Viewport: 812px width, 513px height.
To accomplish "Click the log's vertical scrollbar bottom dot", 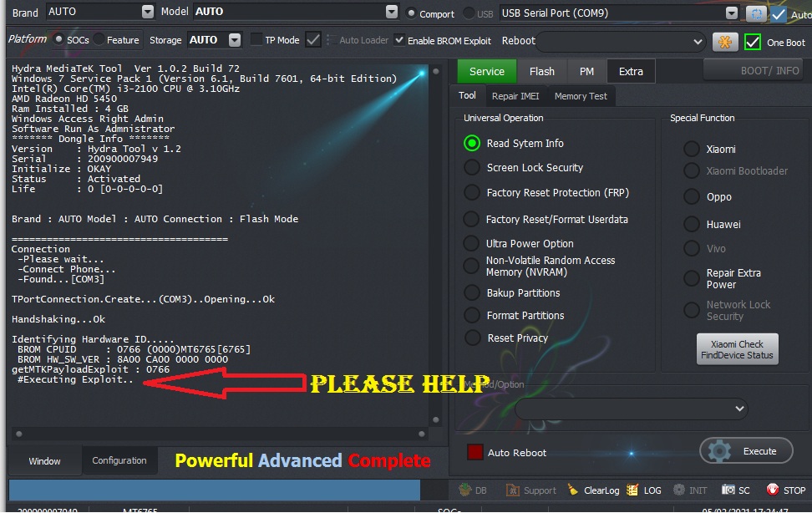I will [x=436, y=419].
